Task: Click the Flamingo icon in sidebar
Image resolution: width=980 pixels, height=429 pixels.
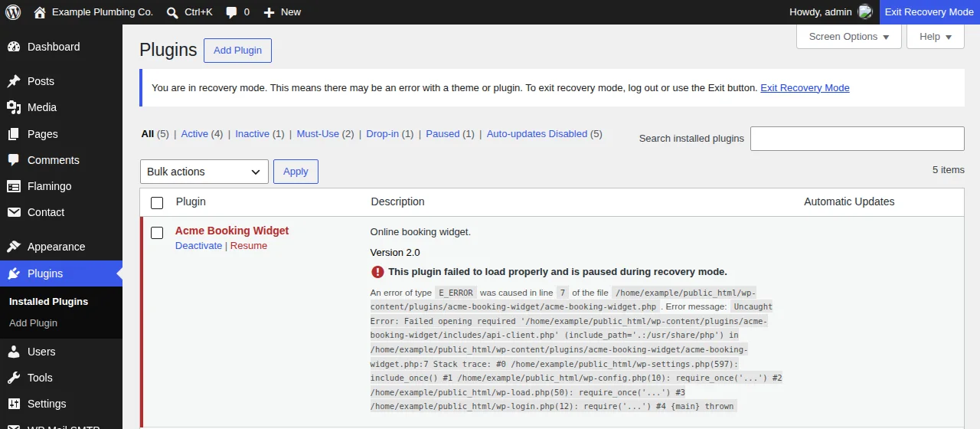Action: tap(14, 186)
